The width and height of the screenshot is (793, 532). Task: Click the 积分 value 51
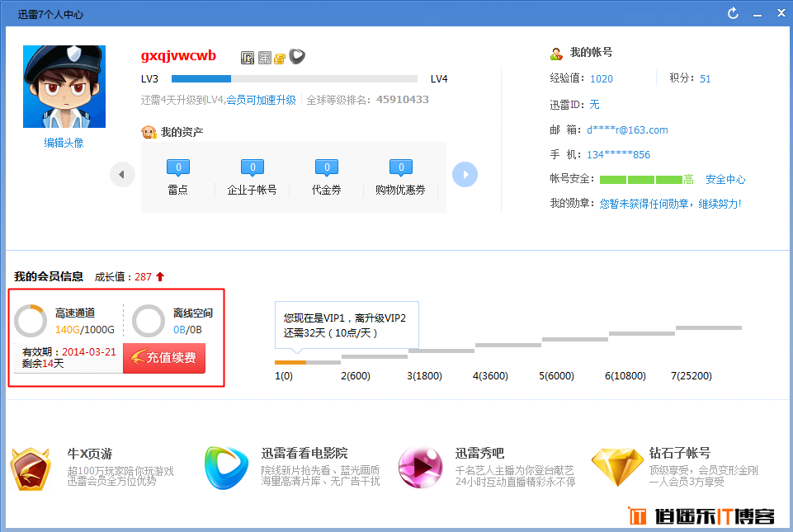tap(705, 79)
